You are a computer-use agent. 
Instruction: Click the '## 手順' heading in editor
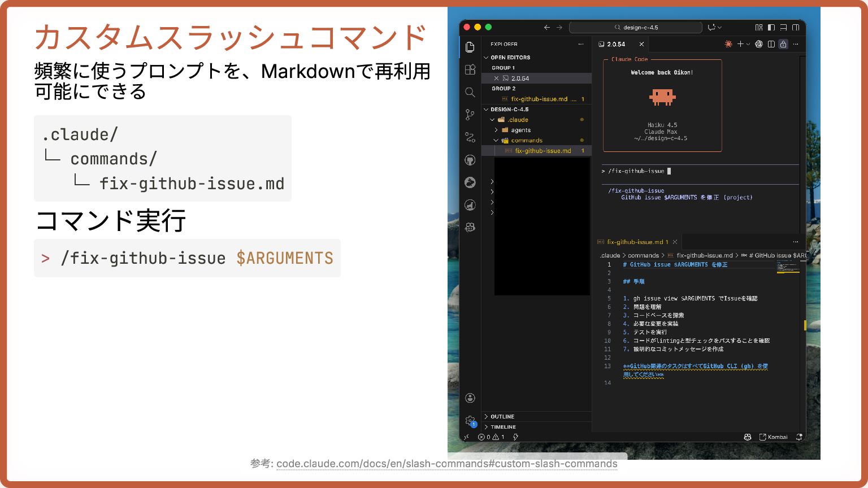[633, 281]
